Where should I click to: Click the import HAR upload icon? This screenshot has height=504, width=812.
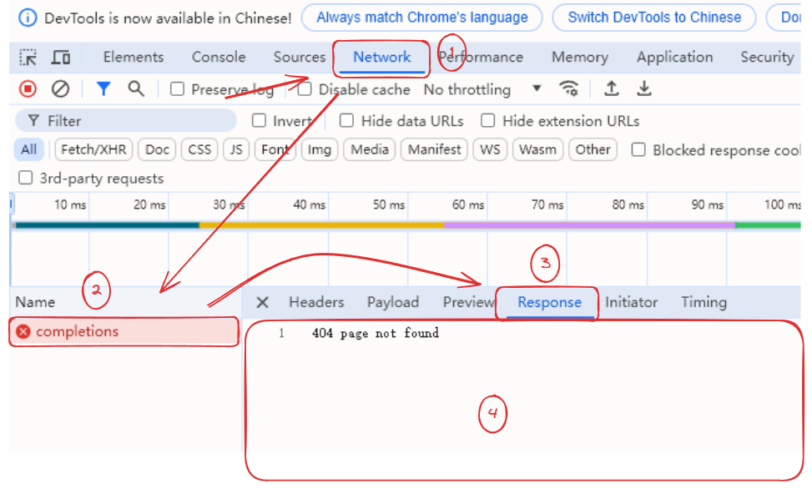(x=612, y=89)
